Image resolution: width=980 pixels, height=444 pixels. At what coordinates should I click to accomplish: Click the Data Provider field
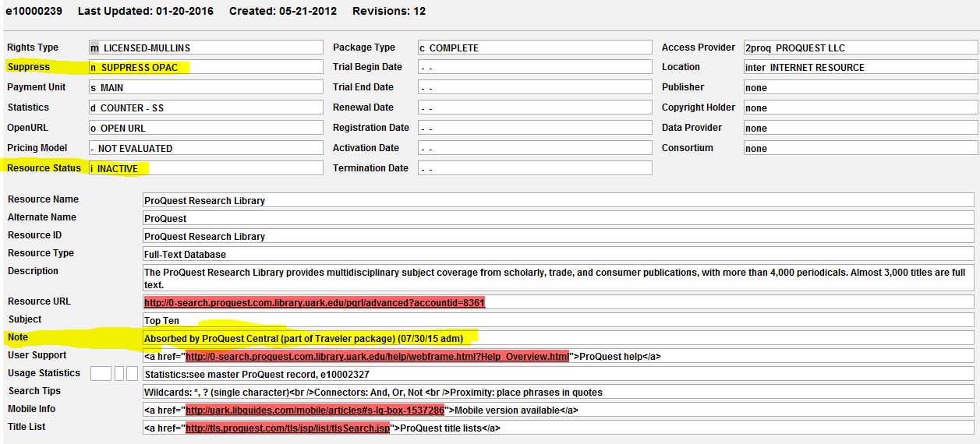click(861, 128)
